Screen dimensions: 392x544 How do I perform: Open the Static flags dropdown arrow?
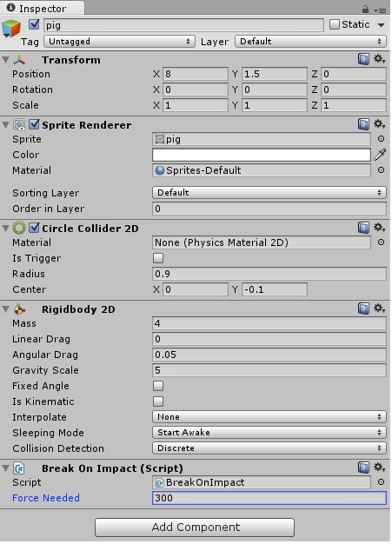pyautogui.click(x=382, y=25)
